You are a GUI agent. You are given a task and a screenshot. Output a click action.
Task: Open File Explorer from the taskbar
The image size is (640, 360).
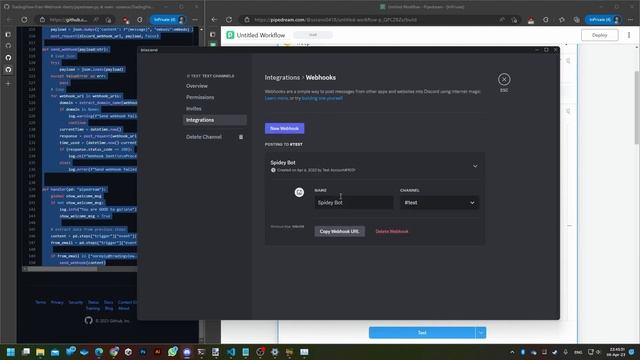tap(40, 352)
